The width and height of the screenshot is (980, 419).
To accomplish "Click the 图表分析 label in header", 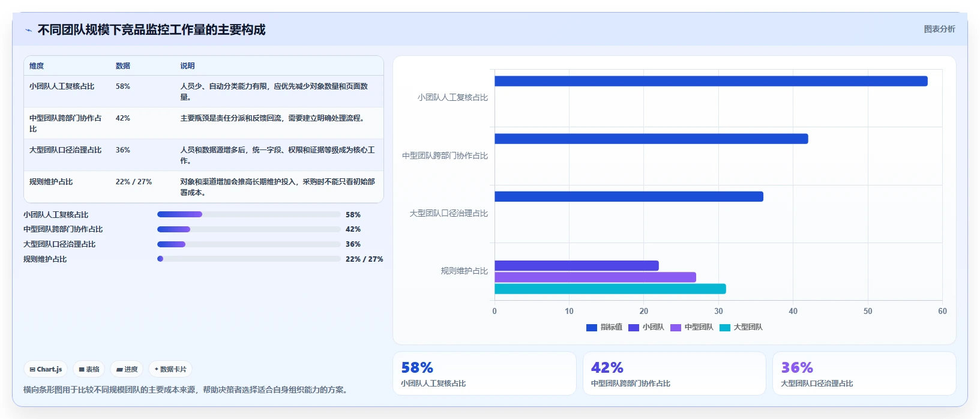I will (939, 29).
